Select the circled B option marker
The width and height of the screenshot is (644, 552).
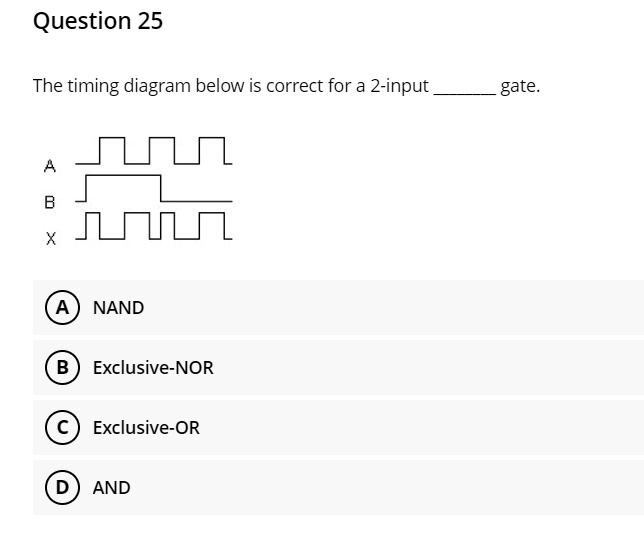(x=62, y=367)
